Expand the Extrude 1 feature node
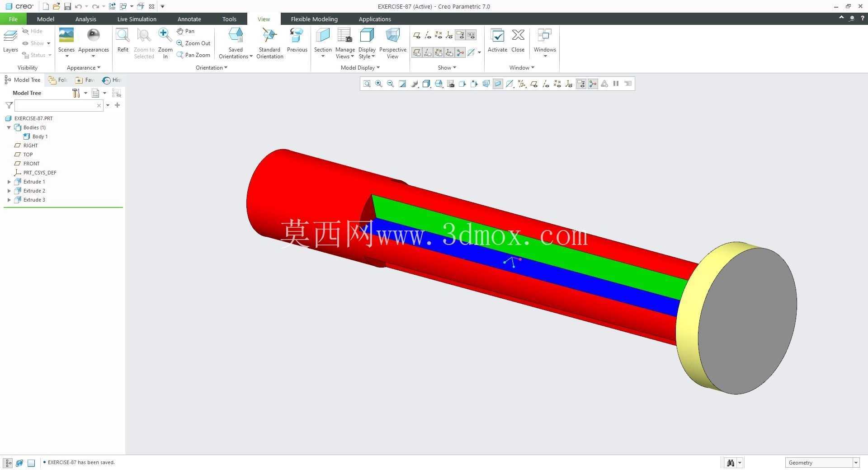 click(x=9, y=182)
